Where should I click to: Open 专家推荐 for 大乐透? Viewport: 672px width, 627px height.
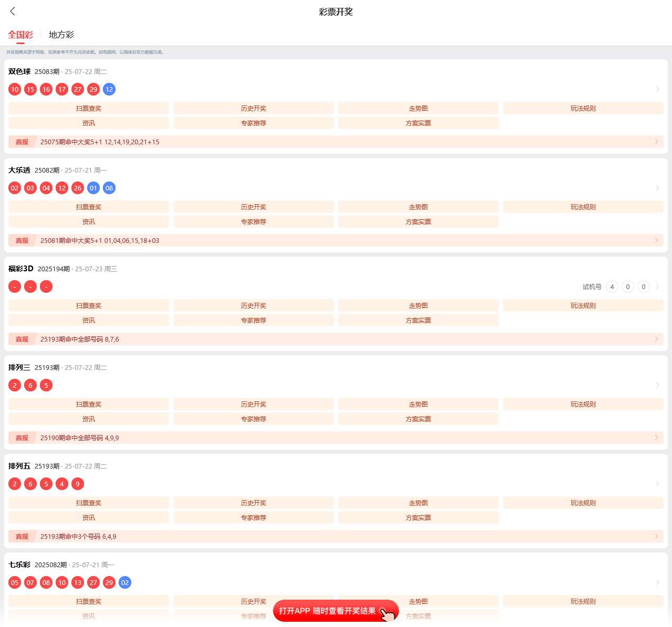[x=254, y=221]
